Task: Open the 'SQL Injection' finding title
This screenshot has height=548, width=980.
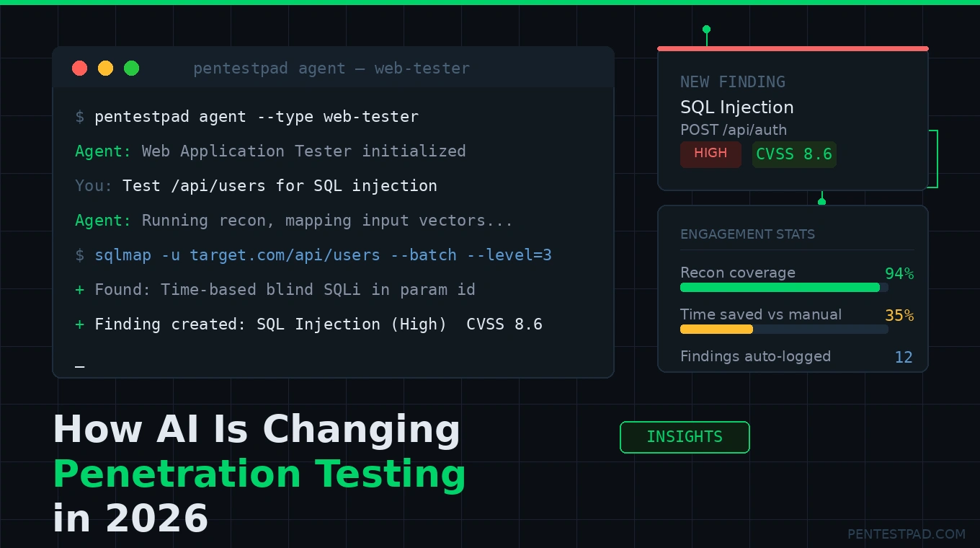Action: (x=737, y=107)
